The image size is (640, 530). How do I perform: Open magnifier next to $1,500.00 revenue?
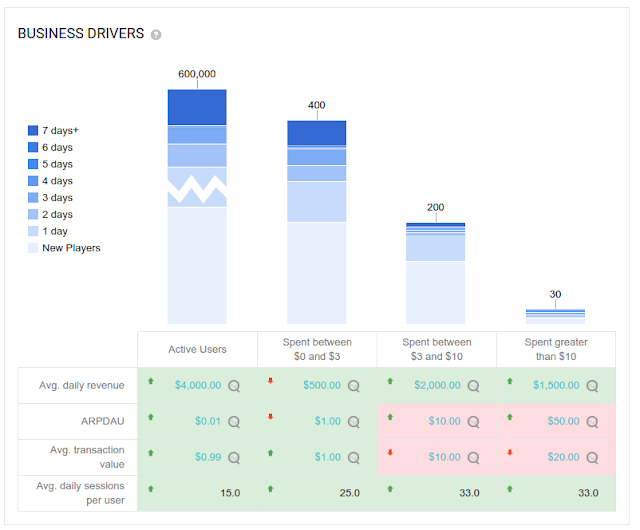pos(592,386)
